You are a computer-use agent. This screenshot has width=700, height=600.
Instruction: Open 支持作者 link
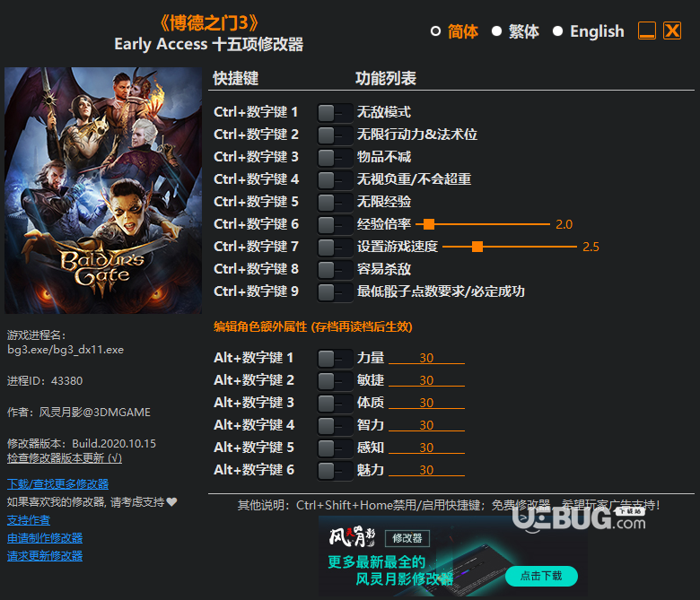point(29,520)
